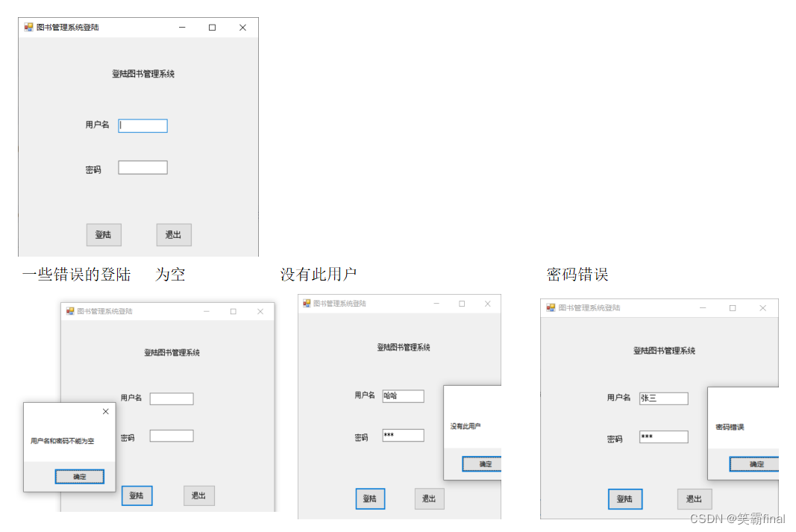Click the 登陆图书管理系统 heading in the 张三 window
The image size is (796, 532).
tap(665, 351)
